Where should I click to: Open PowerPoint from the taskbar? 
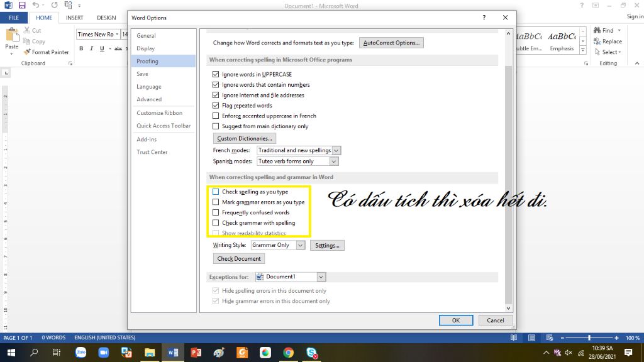click(196, 353)
